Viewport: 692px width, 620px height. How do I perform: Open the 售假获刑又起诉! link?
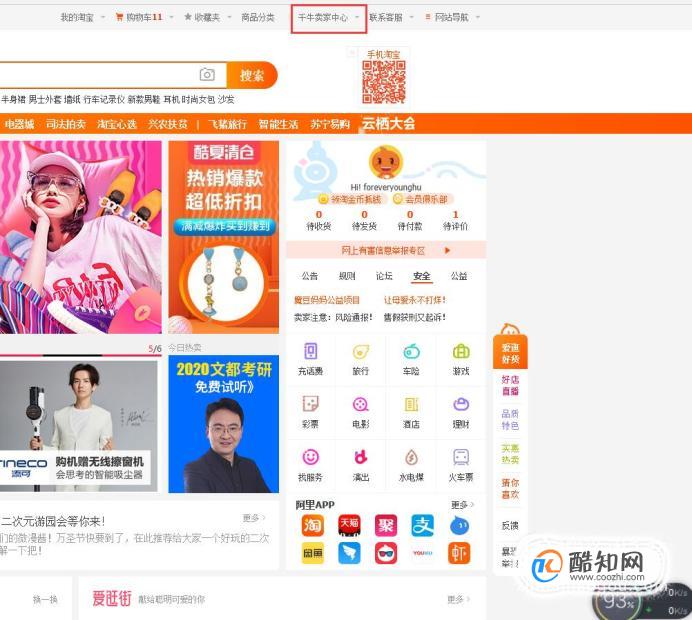tap(414, 317)
